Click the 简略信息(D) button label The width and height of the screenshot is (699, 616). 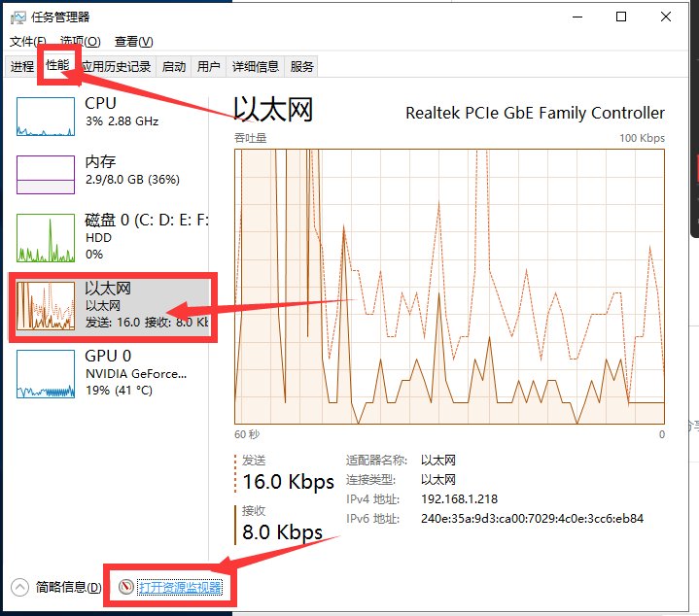[68, 587]
